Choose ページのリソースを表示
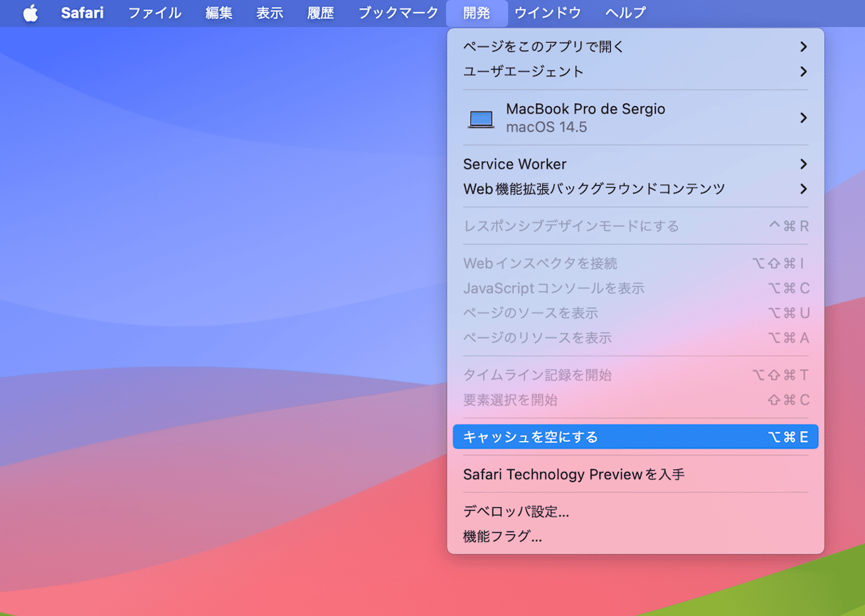Viewport: 865px width, 616px height. 635,338
